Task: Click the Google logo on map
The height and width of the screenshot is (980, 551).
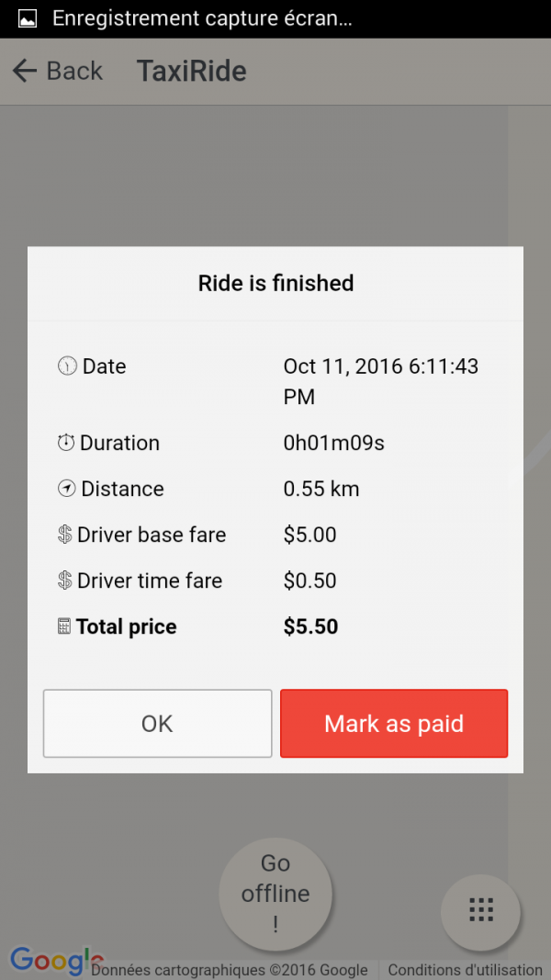Action: [x=55, y=959]
